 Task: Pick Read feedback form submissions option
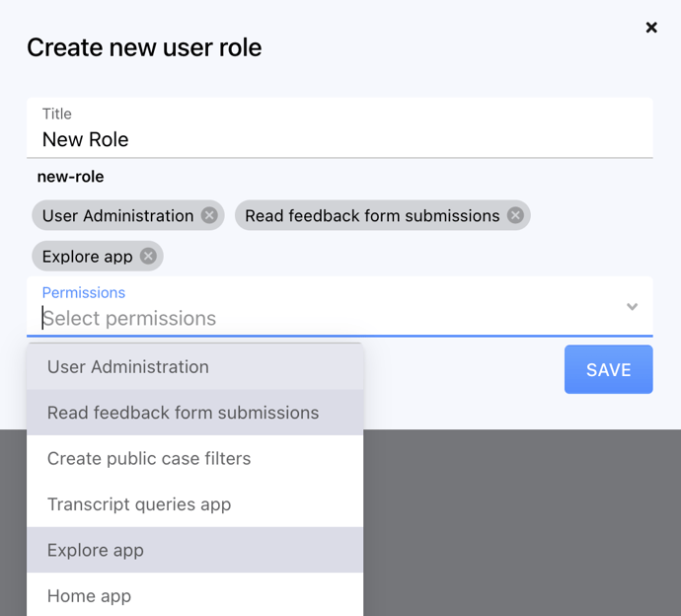[x=195, y=413]
